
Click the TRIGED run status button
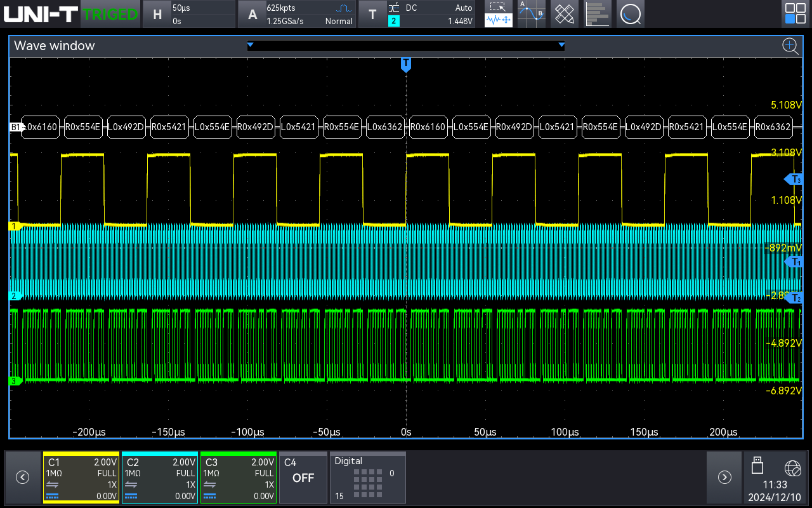coord(110,14)
